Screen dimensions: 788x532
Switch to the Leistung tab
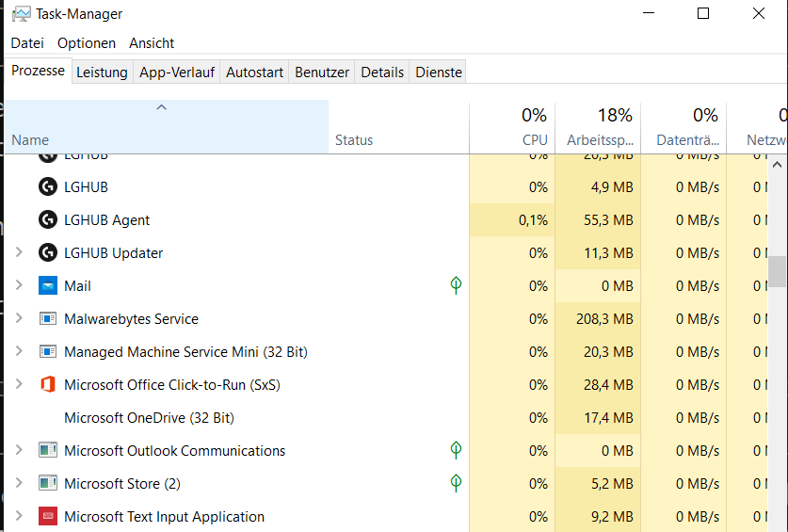point(102,73)
